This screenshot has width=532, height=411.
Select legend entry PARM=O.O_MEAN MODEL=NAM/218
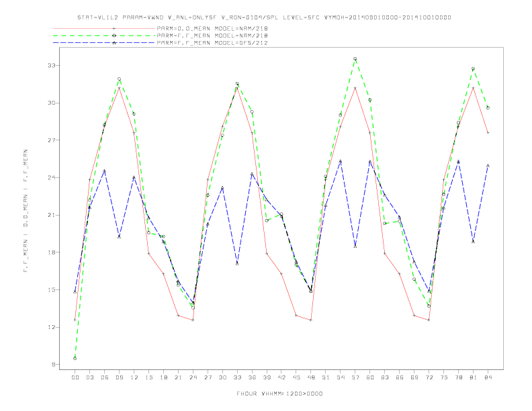[x=212, y=28]
